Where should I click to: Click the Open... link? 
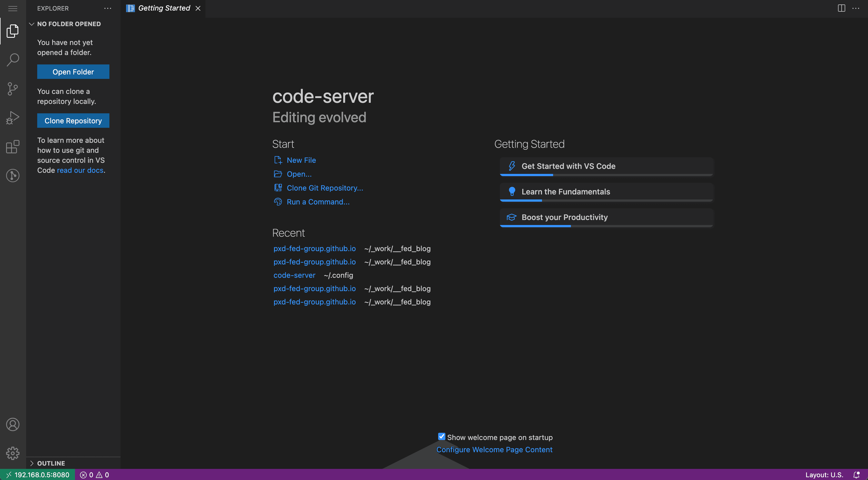pos(299,174)
